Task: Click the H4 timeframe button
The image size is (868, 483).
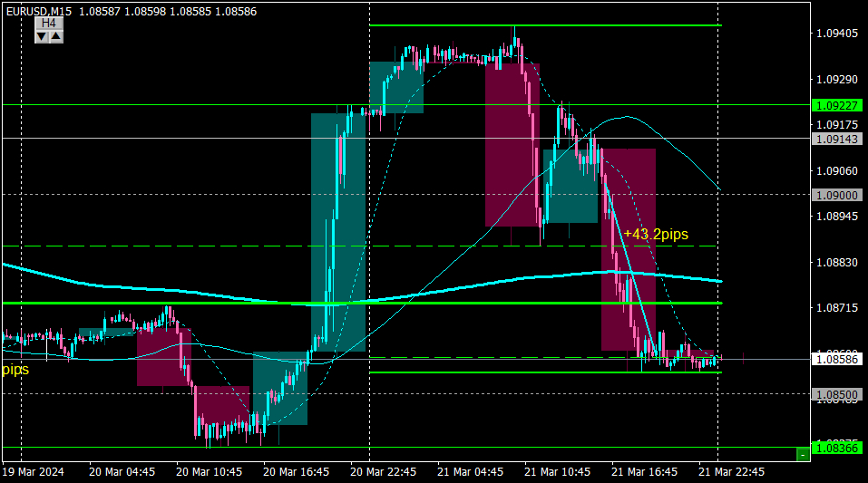Action: pyautogui.click(x=49, y=24)
